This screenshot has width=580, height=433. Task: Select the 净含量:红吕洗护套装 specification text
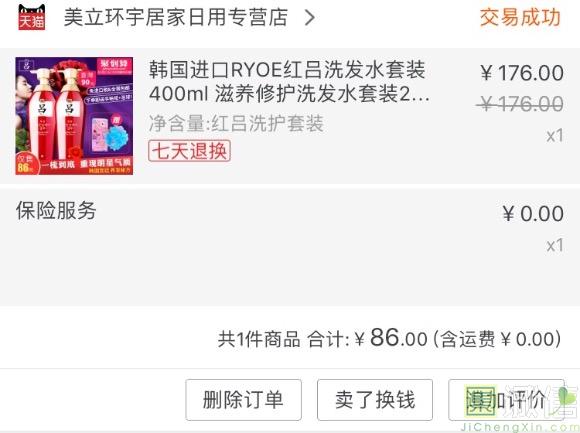click(x=236, y=124)
